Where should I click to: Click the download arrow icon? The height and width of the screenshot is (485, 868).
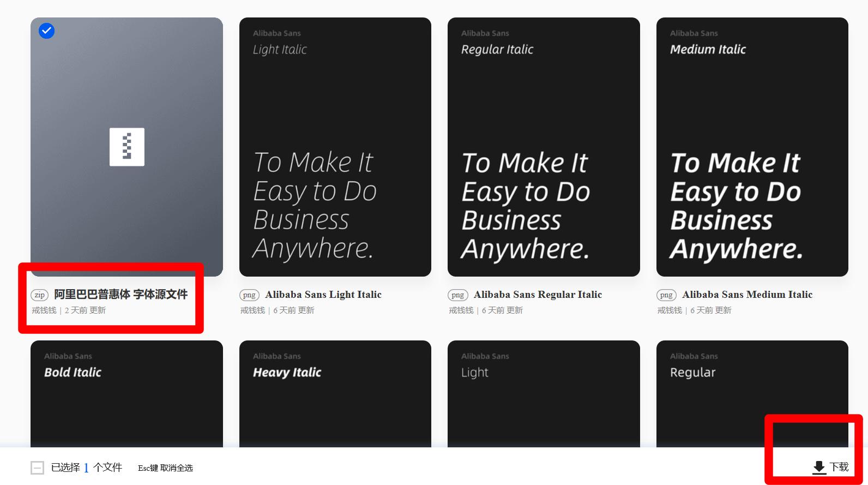[819, 467]
